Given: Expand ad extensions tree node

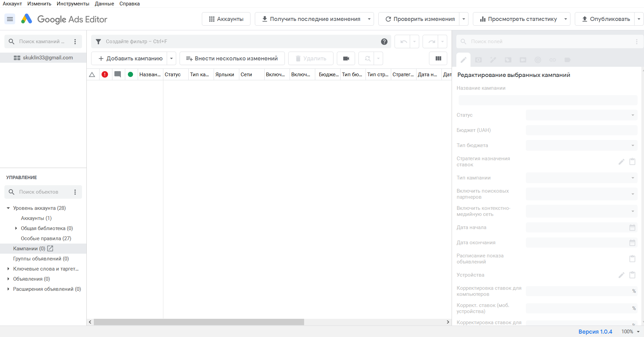Looking at the screenshot, I should coord(8,289).
